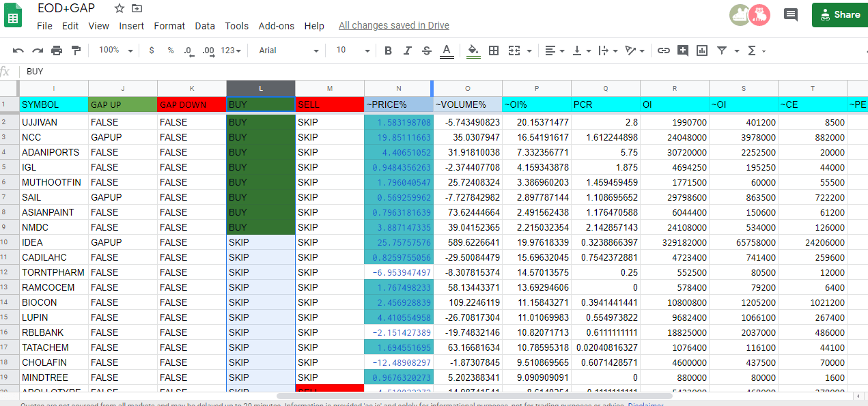Image resolution: width=868 pixels, height=406 pixels.
Task: Click the formula bar showing BUY
Action: point(444,72)
